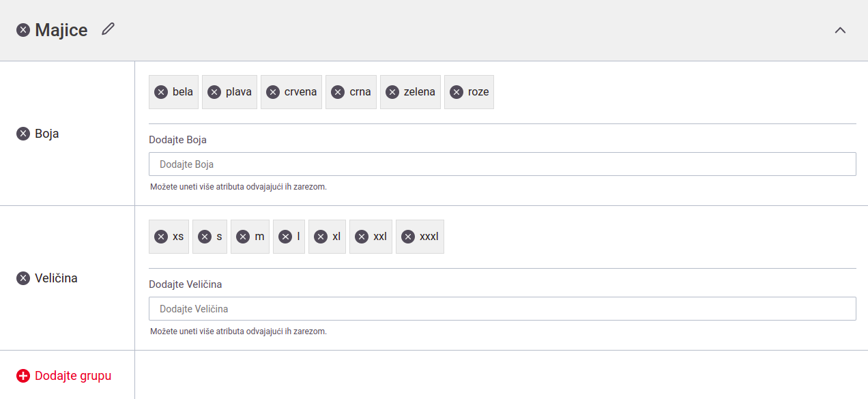Edit the Majice group name with pencil icon
This screenshot has height=399, width=868.
pos(108,29)
